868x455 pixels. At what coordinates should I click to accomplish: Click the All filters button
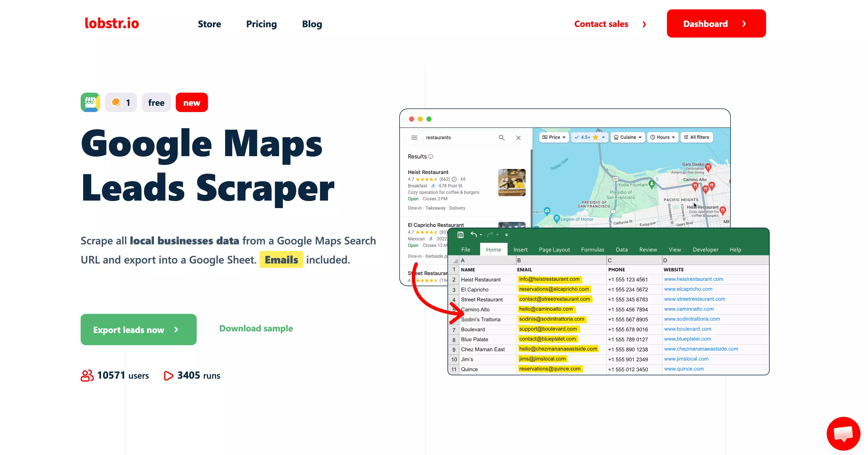click(x=696, y=137)
